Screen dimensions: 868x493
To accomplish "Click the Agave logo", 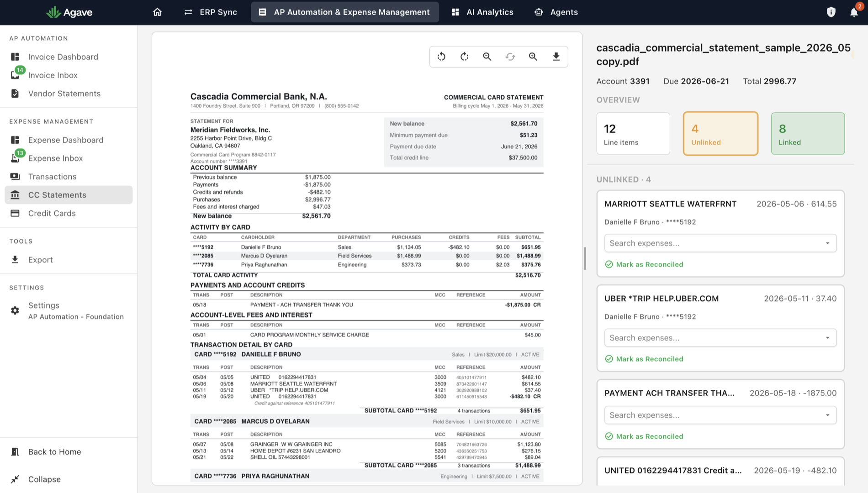I will (x=69, y=12).
